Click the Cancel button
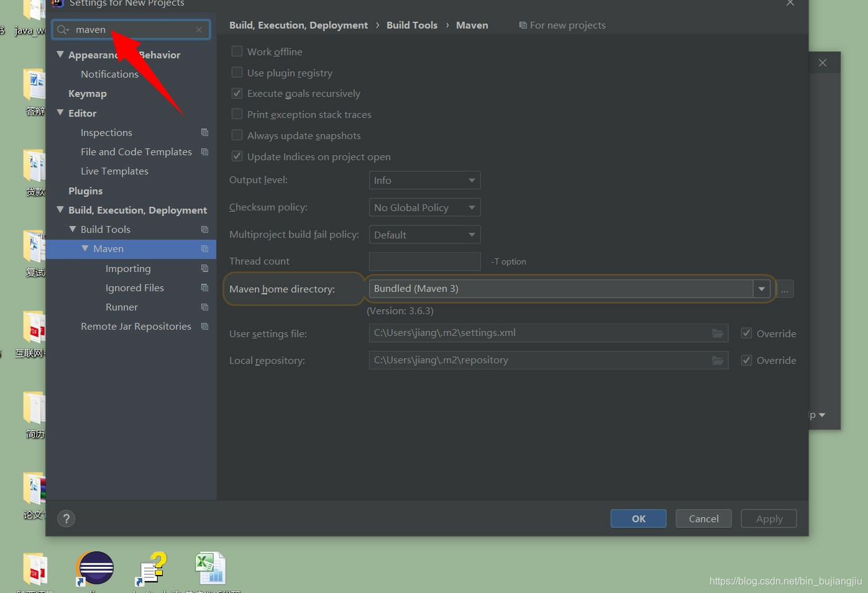Image resolution: width=868 pixels, height=593 pixels. [x=704, y=518]
